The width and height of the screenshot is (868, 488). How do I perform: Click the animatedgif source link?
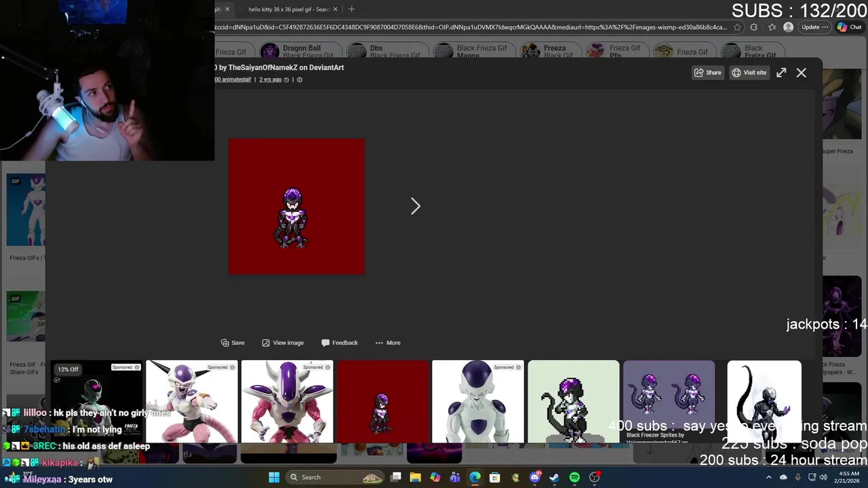point(233,79)
